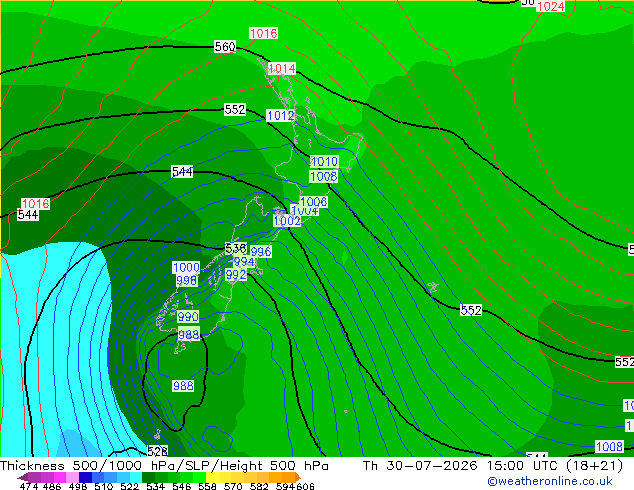This screenshot has height=490, width=634.
Task: Click the bright yellow legend swatch near 558
Action: tap(213, 477)
